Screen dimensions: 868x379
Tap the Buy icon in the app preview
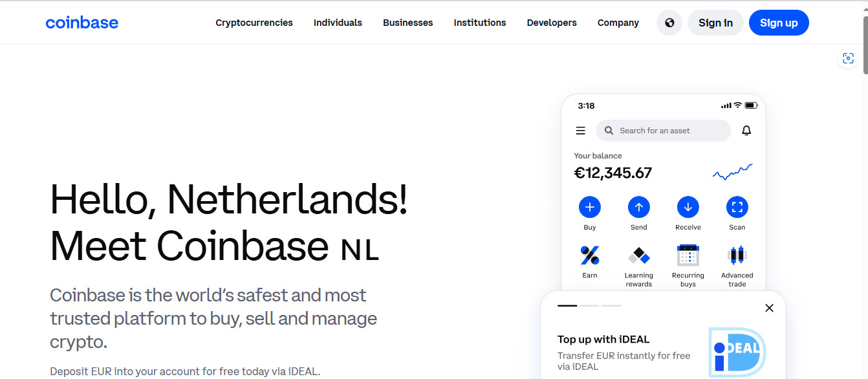point(589,208)
